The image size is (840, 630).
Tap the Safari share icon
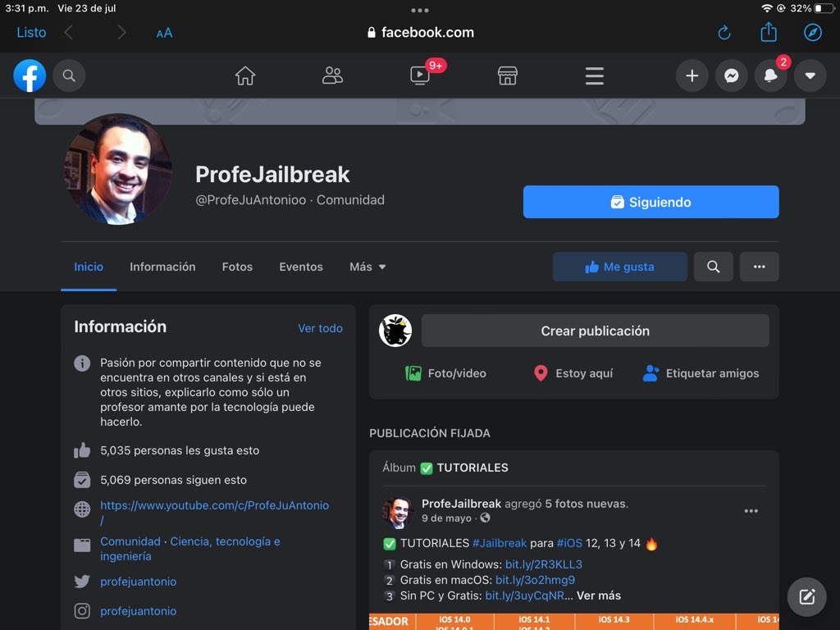click(769, 32)
